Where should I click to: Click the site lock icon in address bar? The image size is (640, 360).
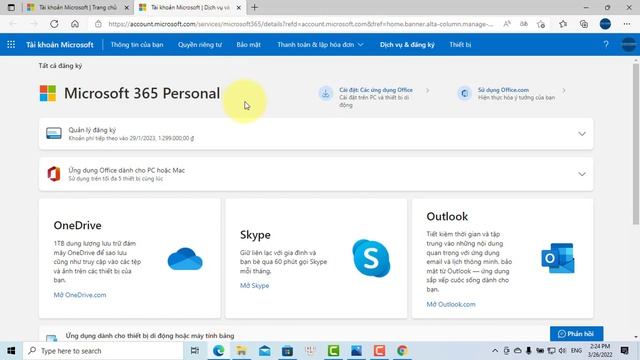pyautogui.click(x=98, y=24)
